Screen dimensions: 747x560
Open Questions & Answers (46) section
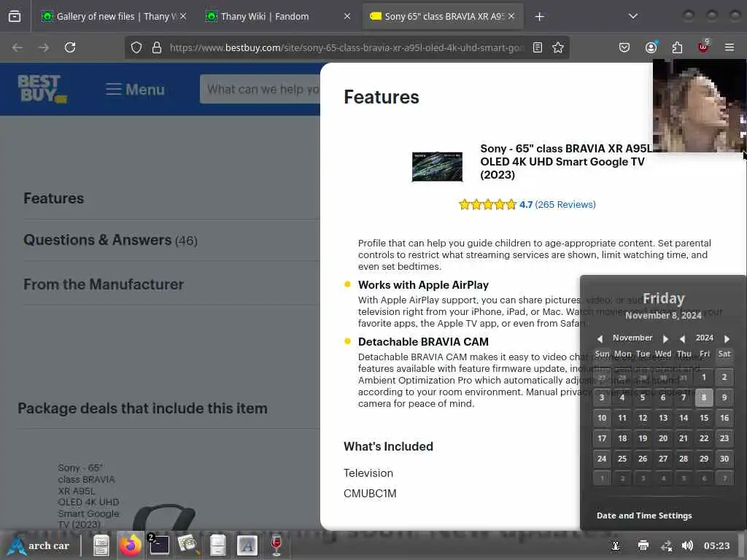tap(110, 240)
